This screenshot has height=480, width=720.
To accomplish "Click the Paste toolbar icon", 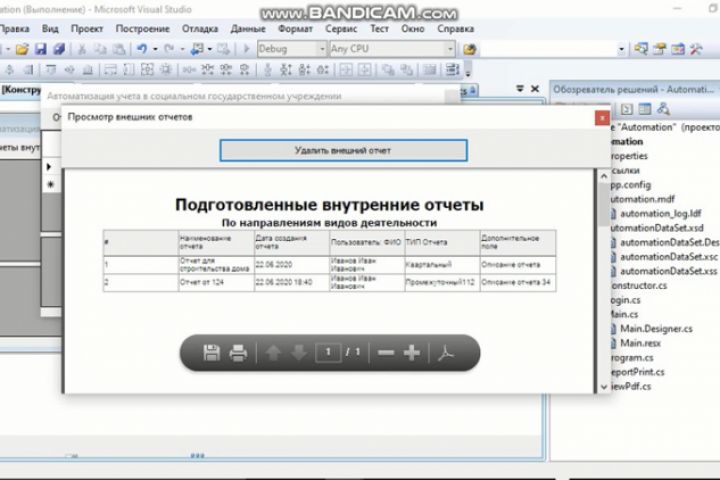I will tap(119, 49).
